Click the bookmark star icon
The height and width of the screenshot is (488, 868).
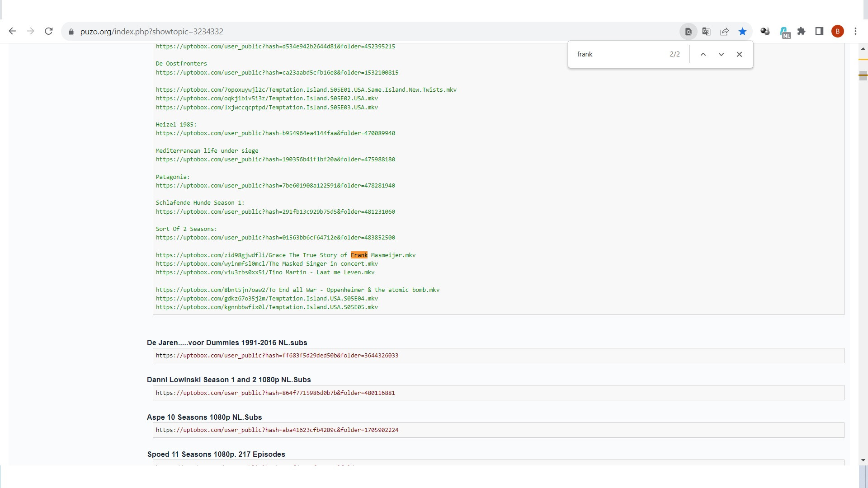[x=742, y=31]
